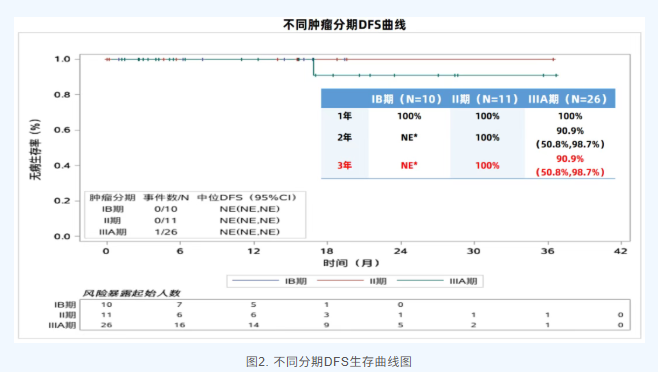Click the red "90.9%" value in the 3年 row

coord(570,159)
